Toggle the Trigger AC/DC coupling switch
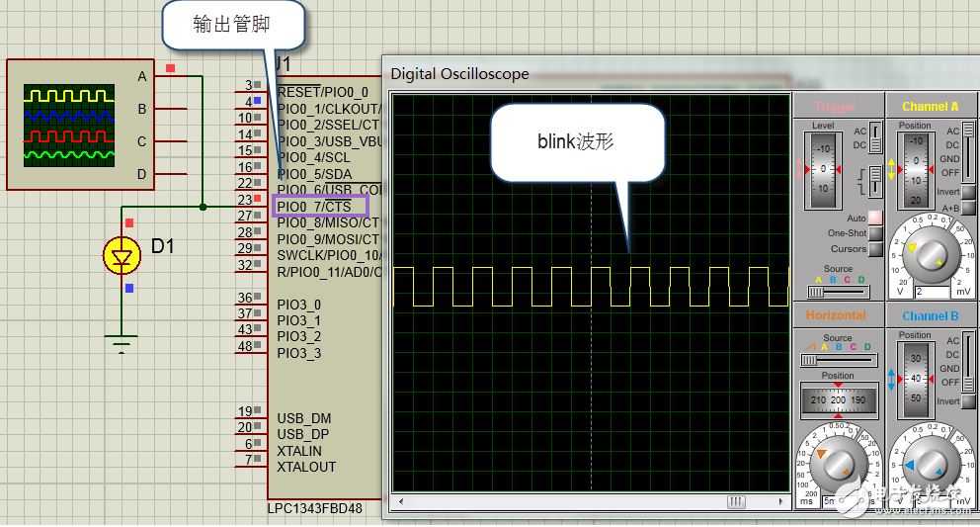The height and width of the screenshot is (527, 980). (x=876, y=137)
